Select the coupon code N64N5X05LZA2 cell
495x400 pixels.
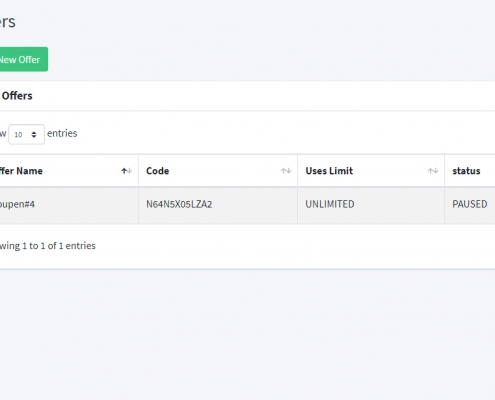(179, 204)
